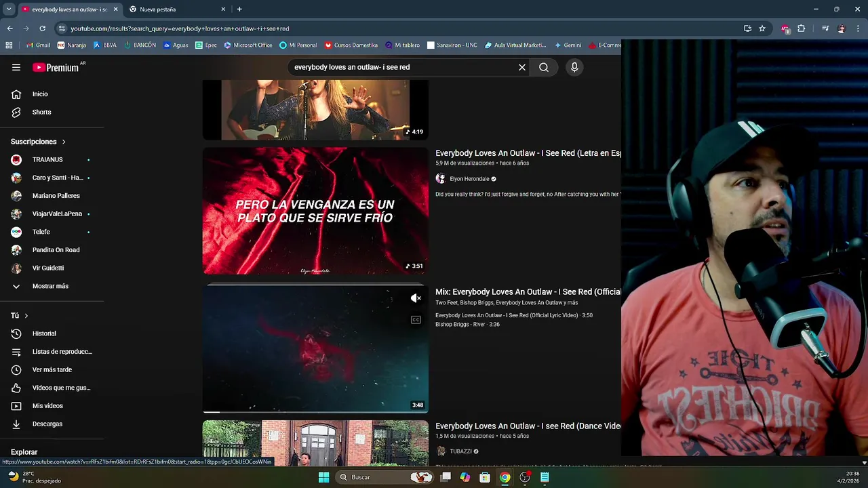Open the Cursos Domestika bookmark
The image size is (868, 488).
tap(351, 45)
